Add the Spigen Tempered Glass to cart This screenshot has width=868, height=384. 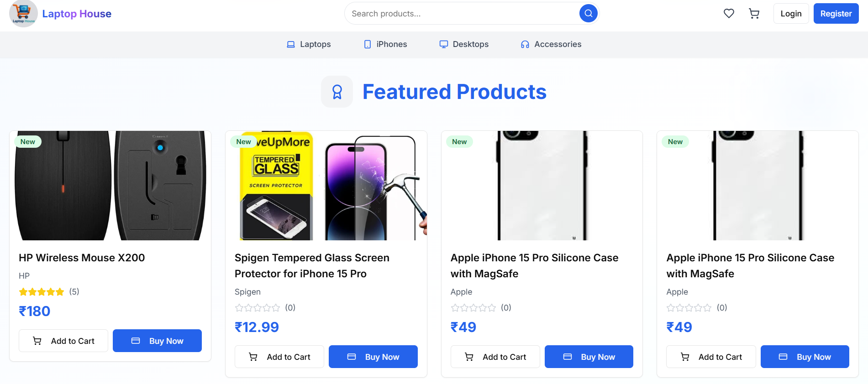pyautogui.click(x=279, y=357)
